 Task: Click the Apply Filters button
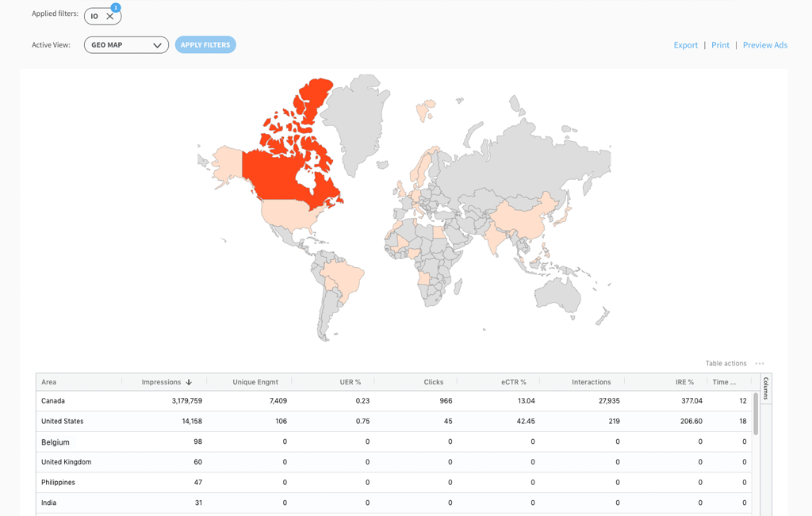point(205,45)
